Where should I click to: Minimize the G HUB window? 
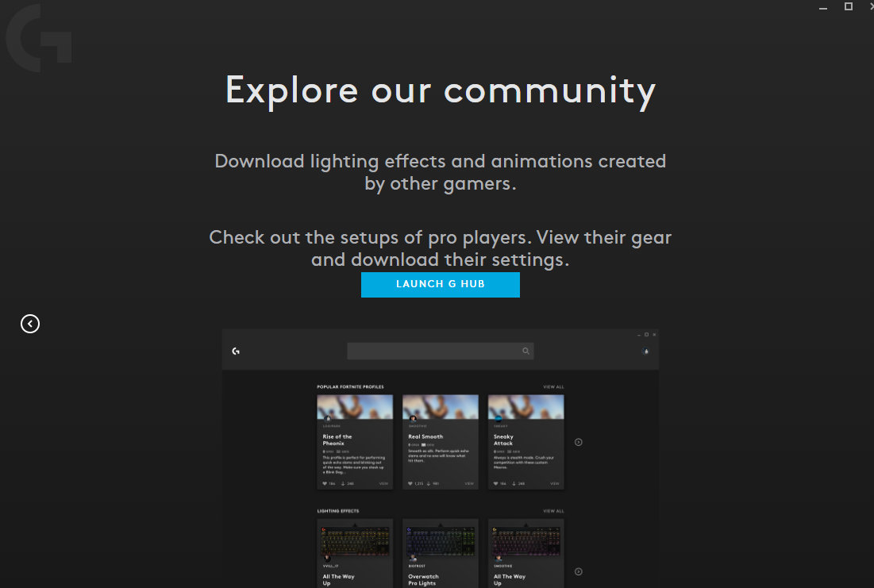click(x=822, y=7)
